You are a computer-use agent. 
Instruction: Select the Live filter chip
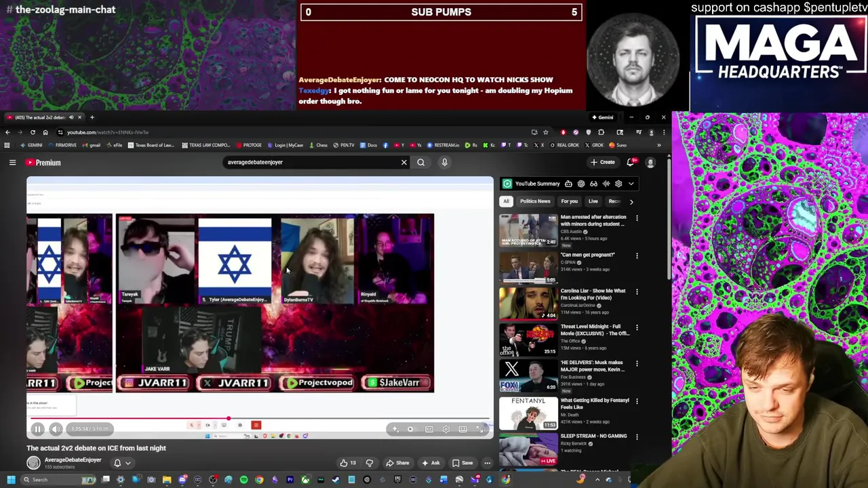click(593, 201)
